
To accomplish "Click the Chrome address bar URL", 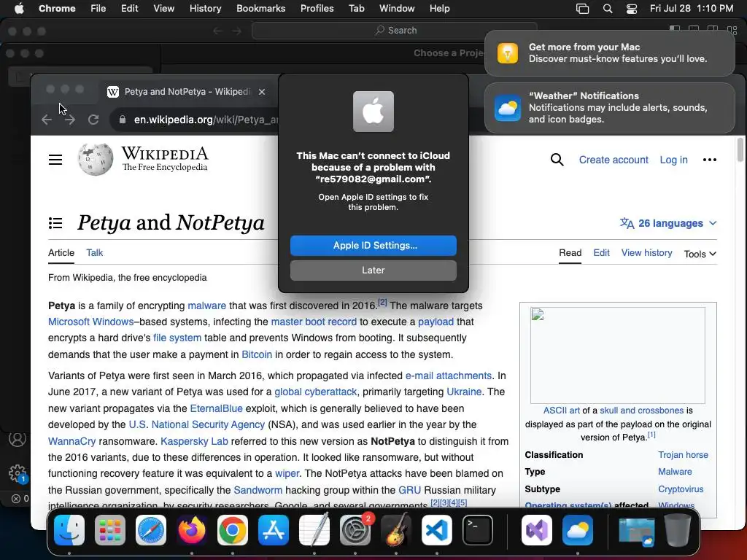I will (x=205, y=120).
